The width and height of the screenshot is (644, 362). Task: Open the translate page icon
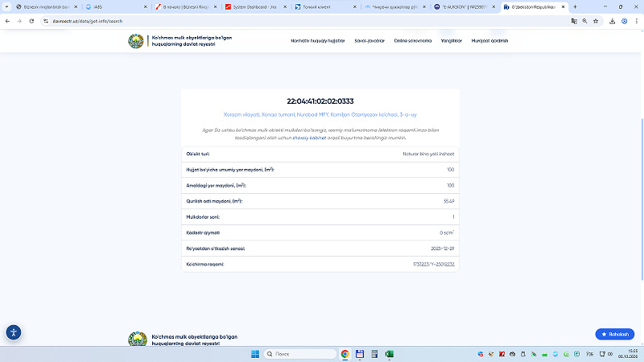coord(574,21)
